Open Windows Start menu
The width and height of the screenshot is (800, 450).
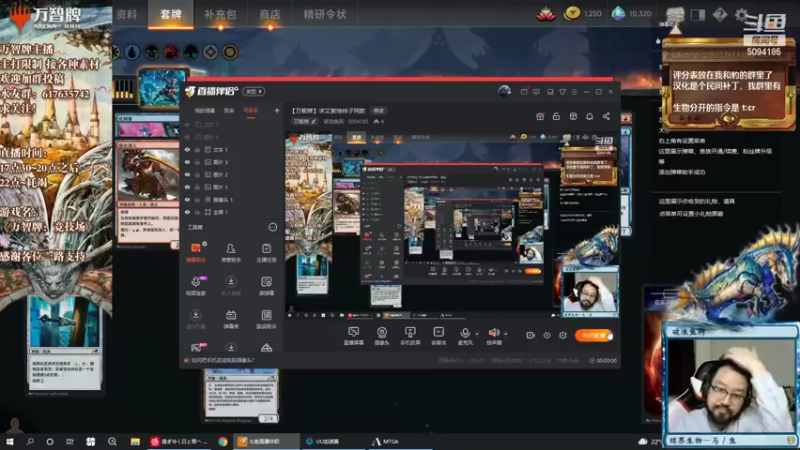[x=10, y=441]
